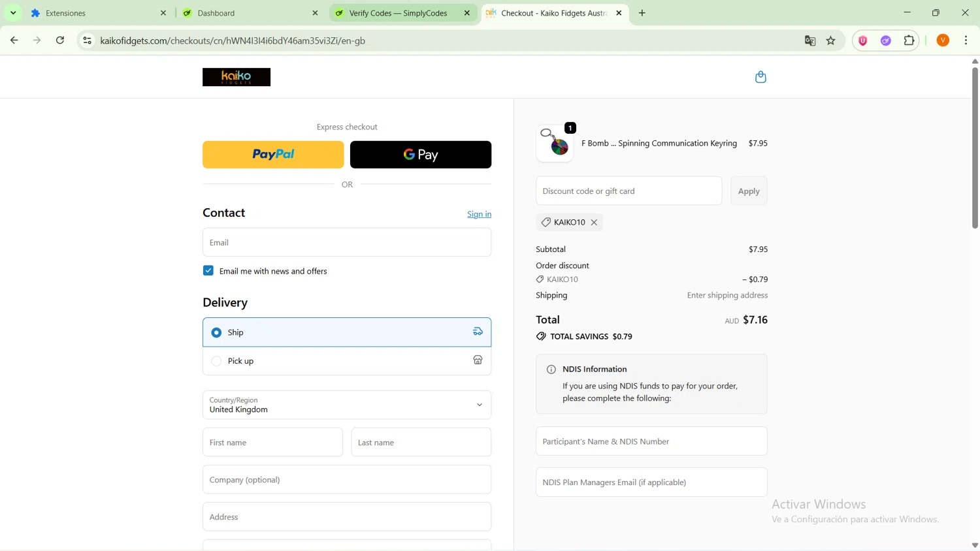Screen dimensions: 980x551
Task: Click the page vertical scrollbar thumb
Action: click(975, 147)
